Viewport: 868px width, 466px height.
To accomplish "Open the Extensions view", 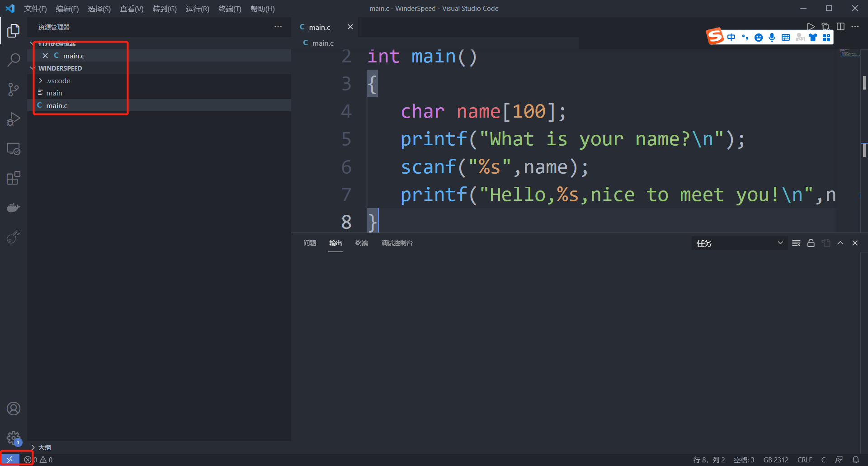I will point(14,177).
